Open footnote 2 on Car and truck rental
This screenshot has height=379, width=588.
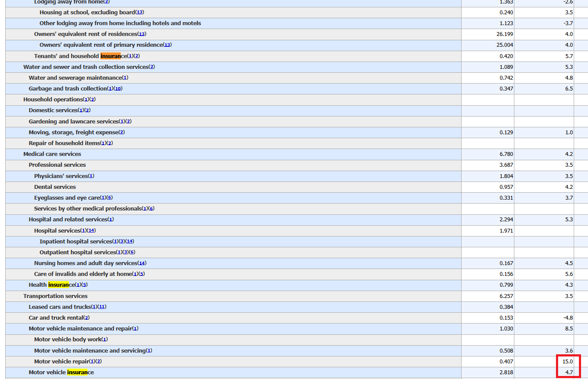point(87,318)
